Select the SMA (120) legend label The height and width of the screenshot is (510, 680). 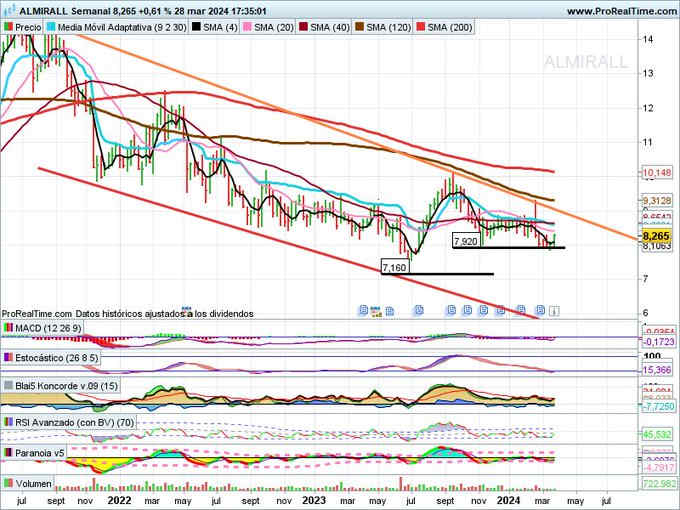click(389, 27)
